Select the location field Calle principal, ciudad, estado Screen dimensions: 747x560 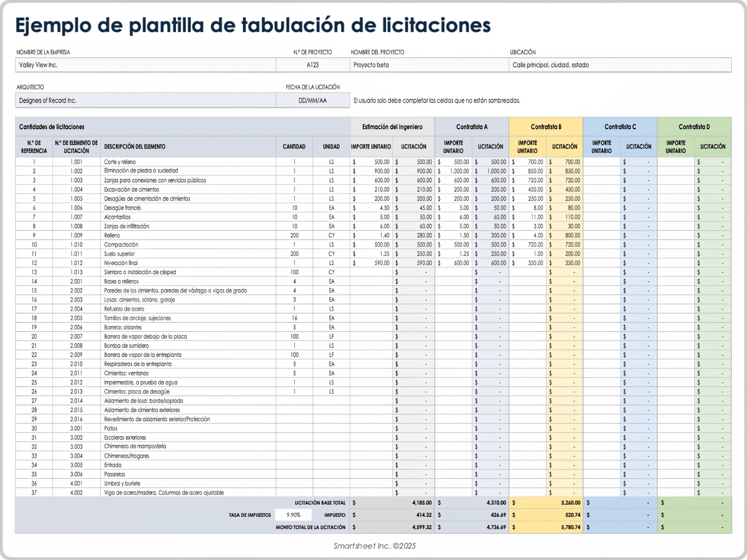pyautogui.click(x=620, y=65)
